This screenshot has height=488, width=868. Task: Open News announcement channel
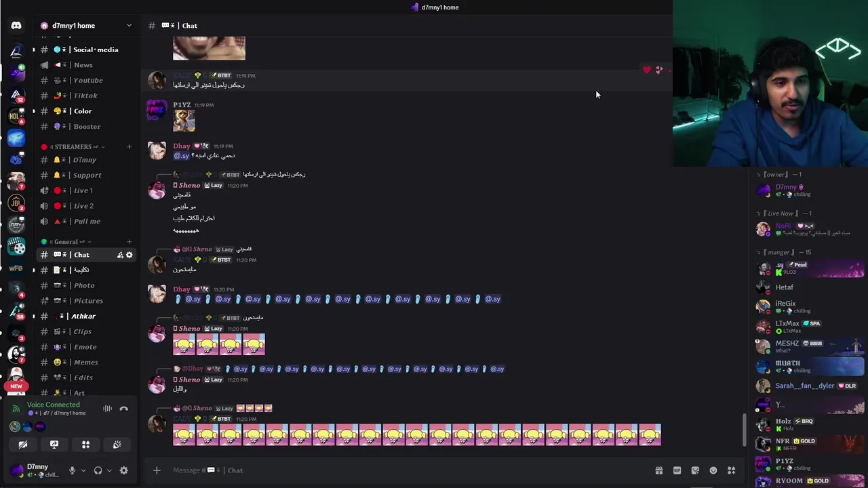(87, 65)
